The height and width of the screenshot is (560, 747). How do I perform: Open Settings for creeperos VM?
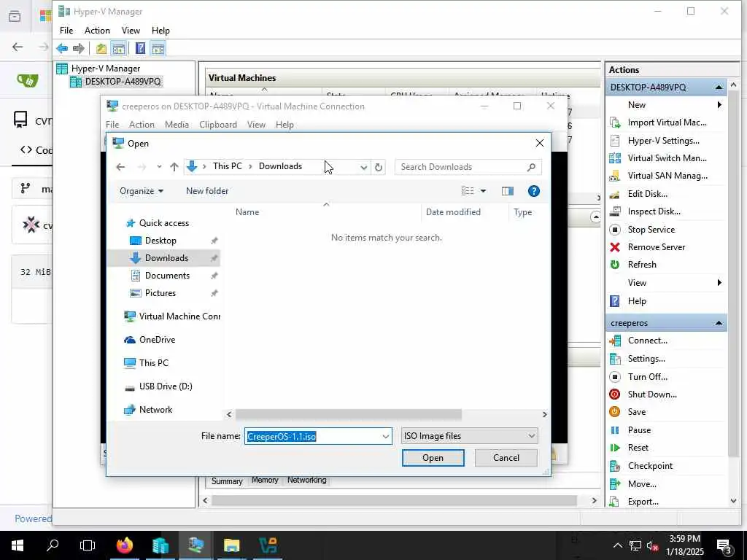pos(646,359)
